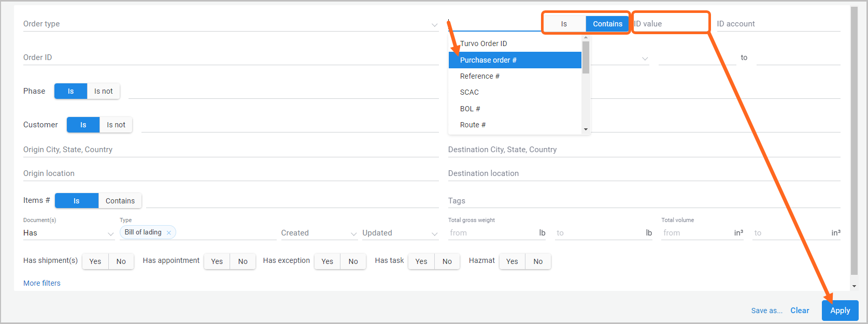Click the filter panel vertical scrollbar
This screenshot has height=324, width=868.
[854, 141]
